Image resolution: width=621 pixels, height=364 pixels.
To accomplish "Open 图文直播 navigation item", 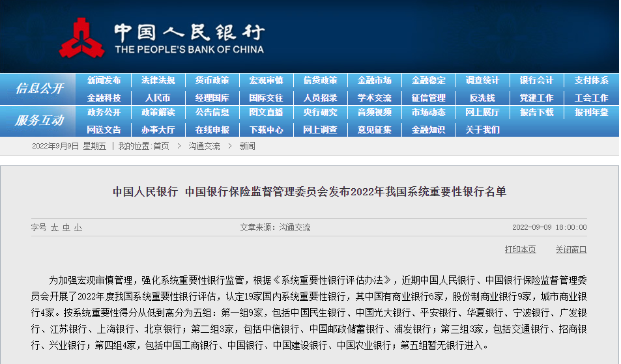I will [266, 113].
